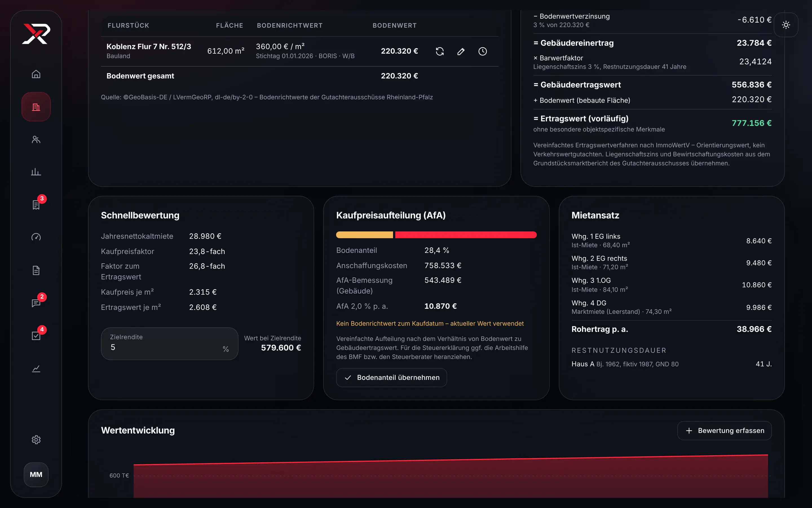
Task: Select the Whg. 2 EG rechts row
Action: tap(671, 262)
